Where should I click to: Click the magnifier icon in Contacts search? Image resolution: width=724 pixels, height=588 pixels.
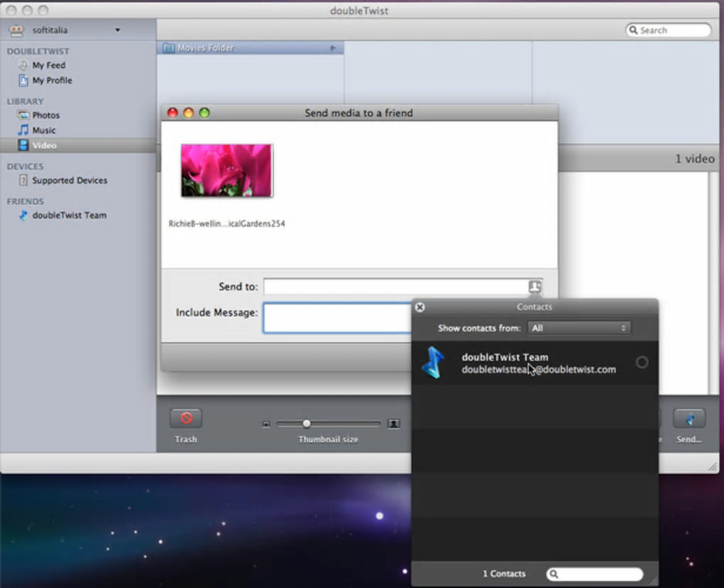pos(554,574)
